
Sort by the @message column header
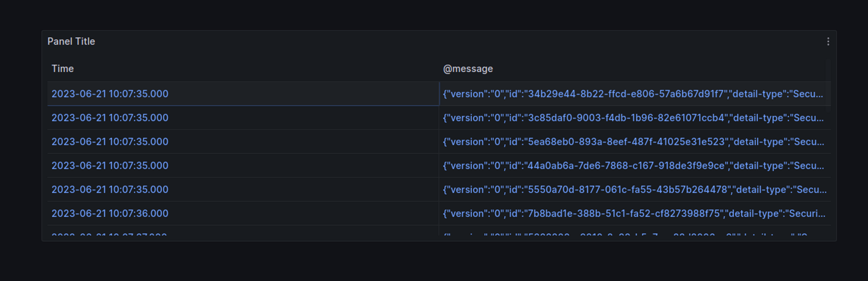(x=468, y=69)
